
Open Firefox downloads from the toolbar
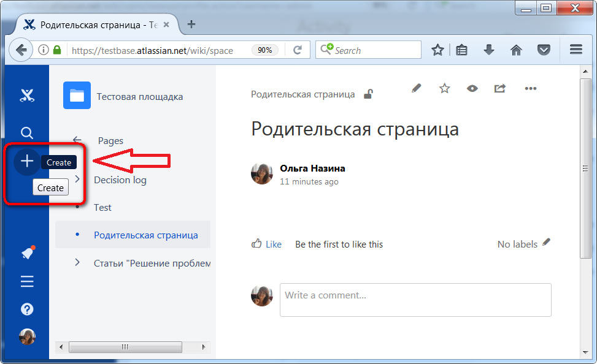488,49
